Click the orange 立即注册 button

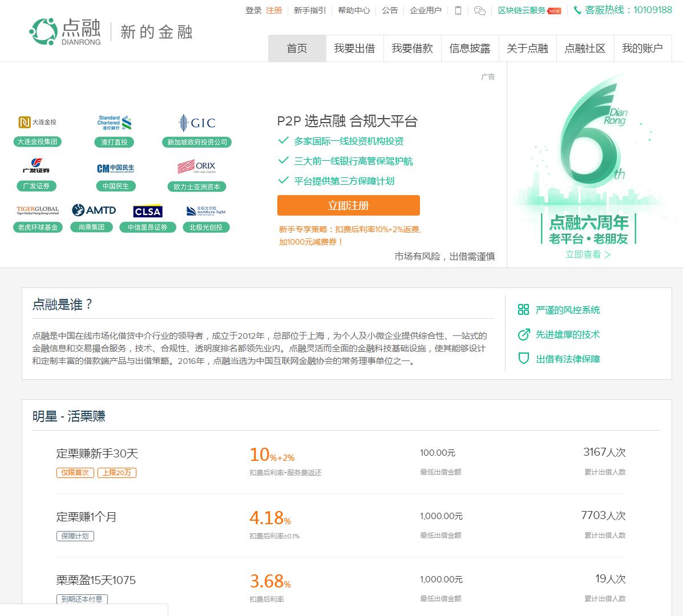(349, 205)
